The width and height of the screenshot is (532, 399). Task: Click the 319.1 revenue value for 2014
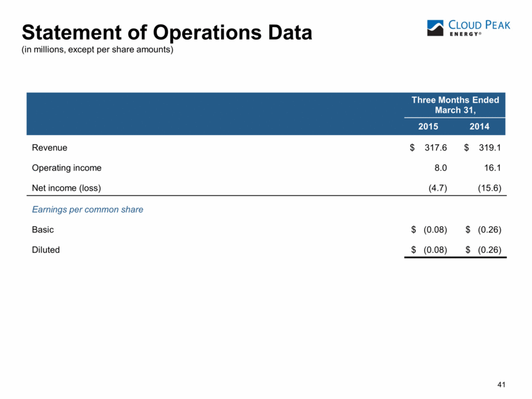488,148
